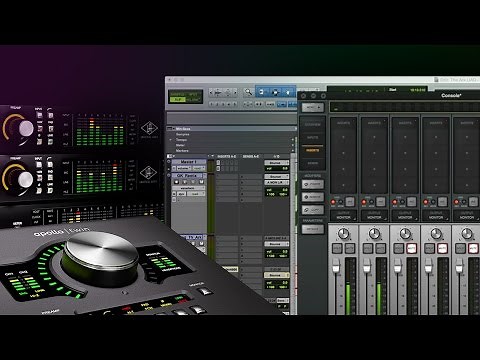Select the Samples ruler row

[231, 134]
